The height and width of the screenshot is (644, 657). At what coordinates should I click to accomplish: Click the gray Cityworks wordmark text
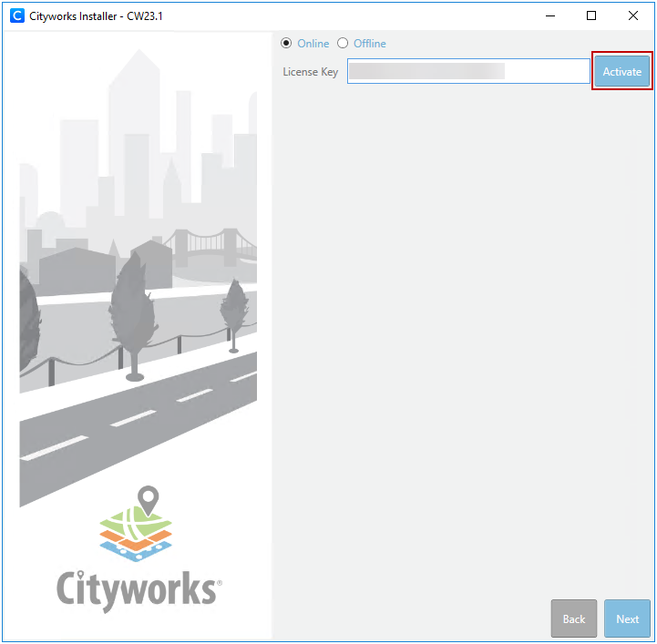(137, 588)
